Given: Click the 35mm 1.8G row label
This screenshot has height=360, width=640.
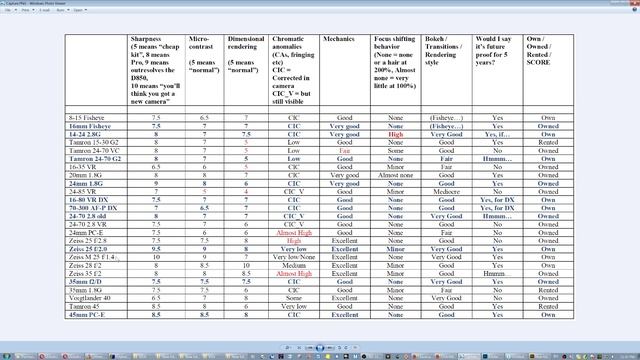Looking at the screenshot, I should coord(85,290).
